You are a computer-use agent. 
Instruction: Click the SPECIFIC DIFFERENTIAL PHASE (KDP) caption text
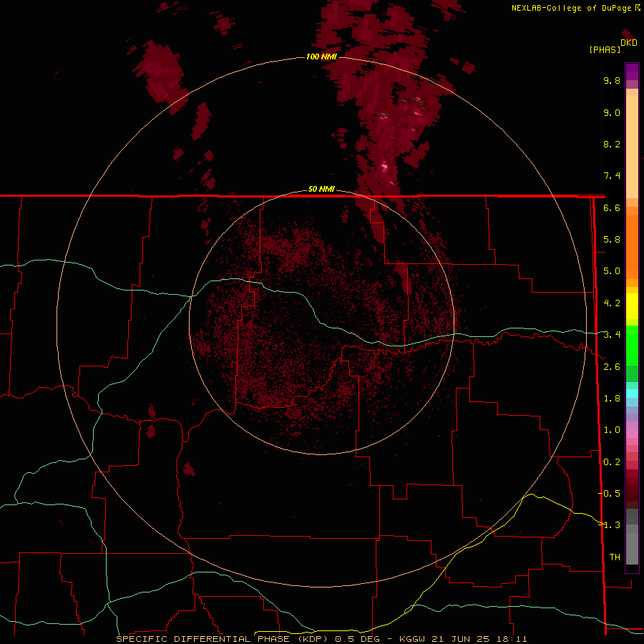[x=222, y=639]
